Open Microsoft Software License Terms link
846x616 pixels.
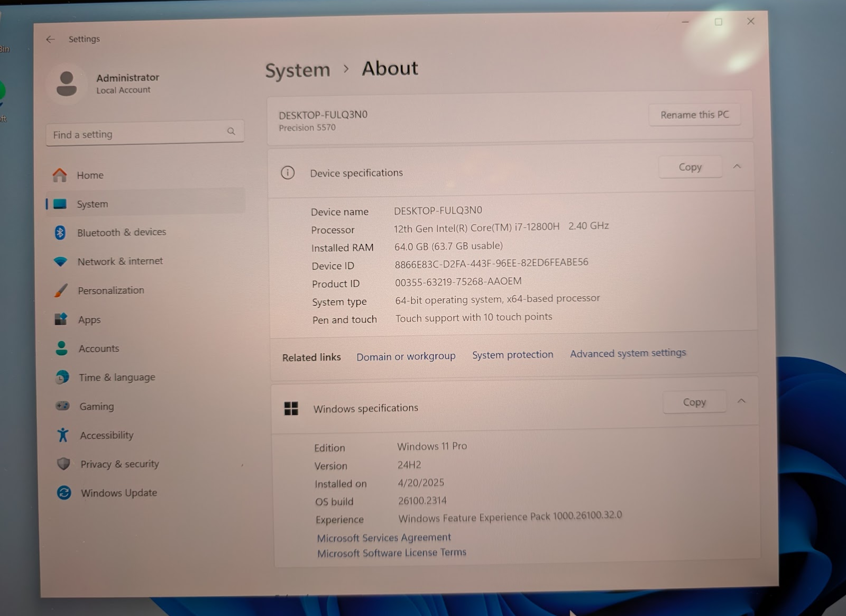392,553
